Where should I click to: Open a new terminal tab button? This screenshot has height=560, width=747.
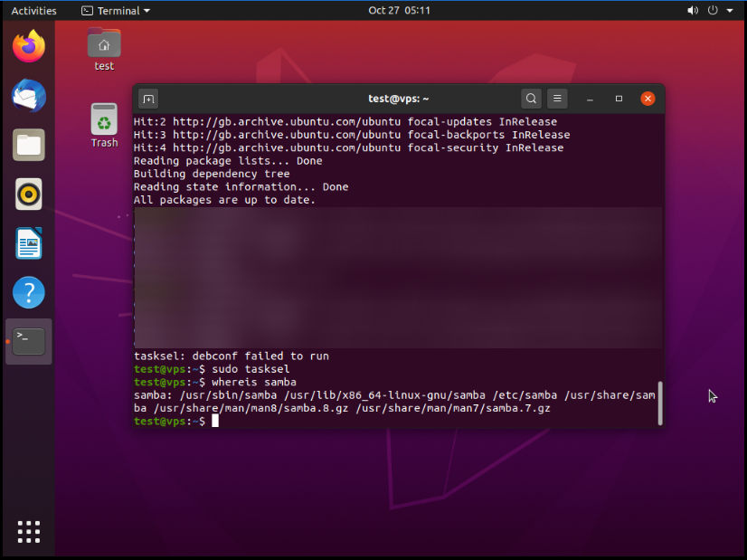pos(148,100)
